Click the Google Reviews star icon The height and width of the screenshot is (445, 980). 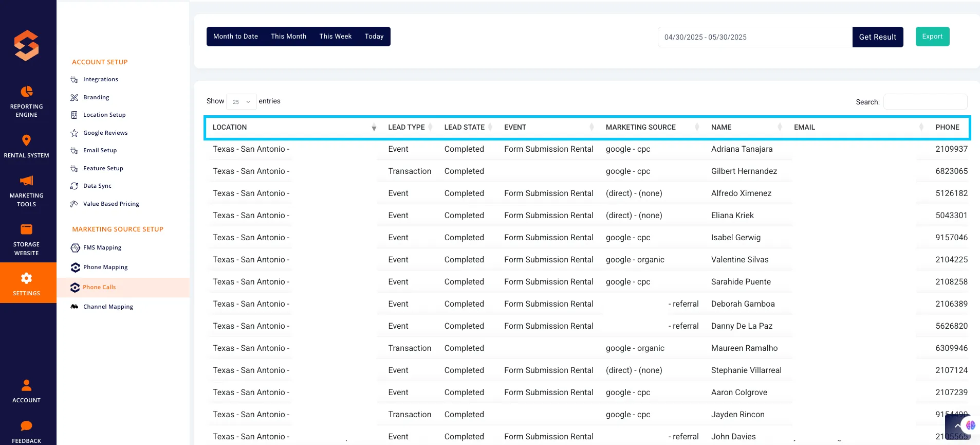75,133
